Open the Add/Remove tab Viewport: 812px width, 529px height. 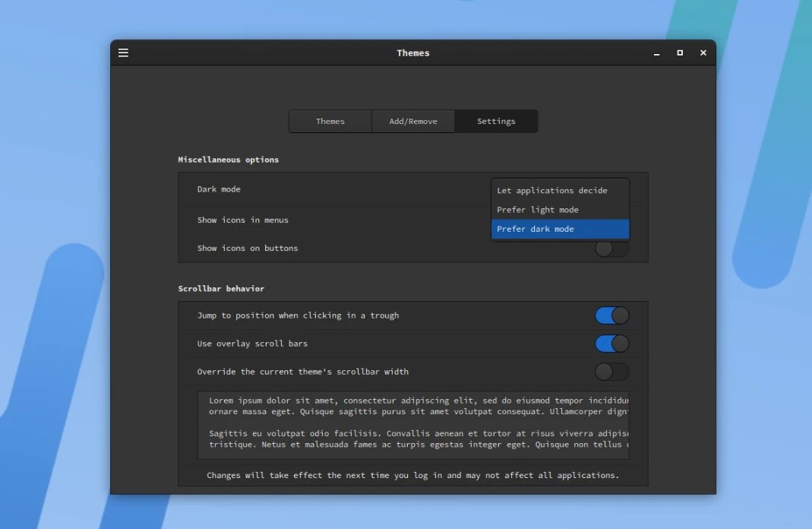[x=413, y=122]
